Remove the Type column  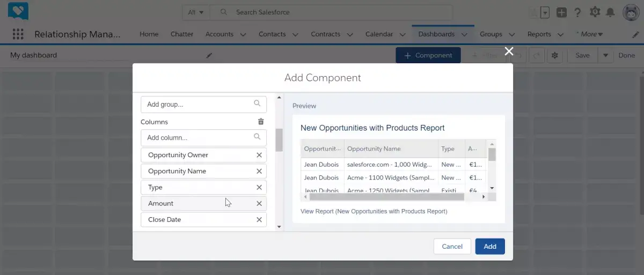click(259, 187)
